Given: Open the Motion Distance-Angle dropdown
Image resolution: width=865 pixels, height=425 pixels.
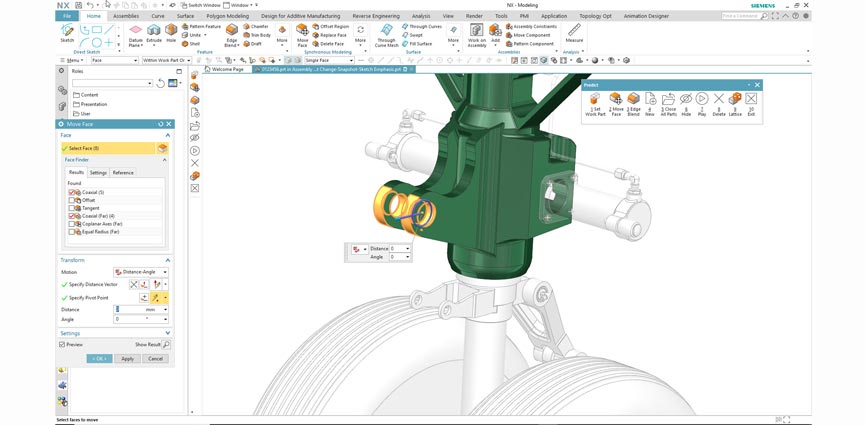Looking at the screenshot, I should pos(140,272).
